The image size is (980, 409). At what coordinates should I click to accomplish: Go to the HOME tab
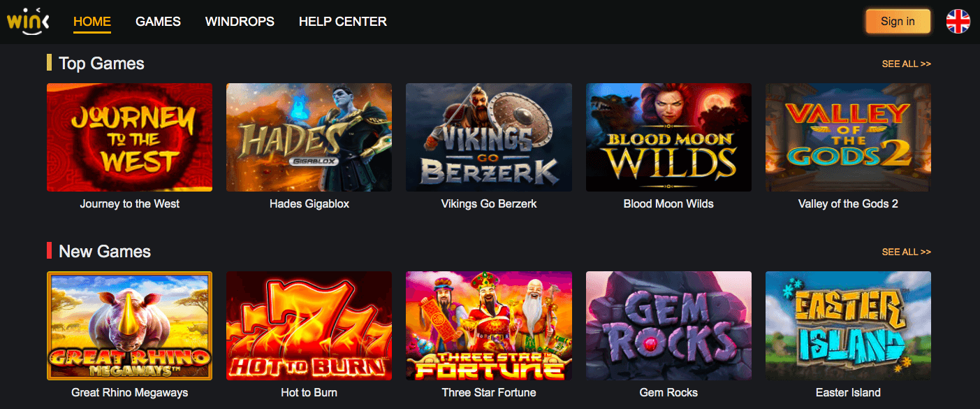tap(92, 22)
